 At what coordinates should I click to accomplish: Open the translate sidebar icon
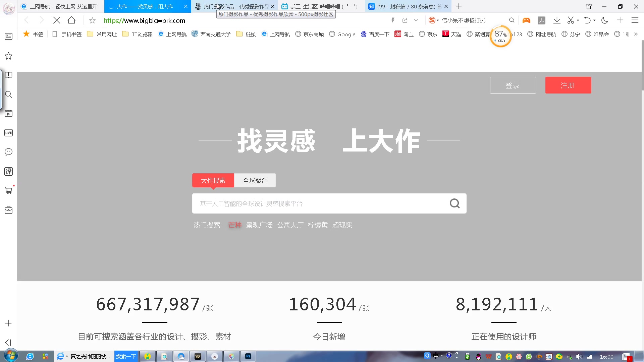8,171
